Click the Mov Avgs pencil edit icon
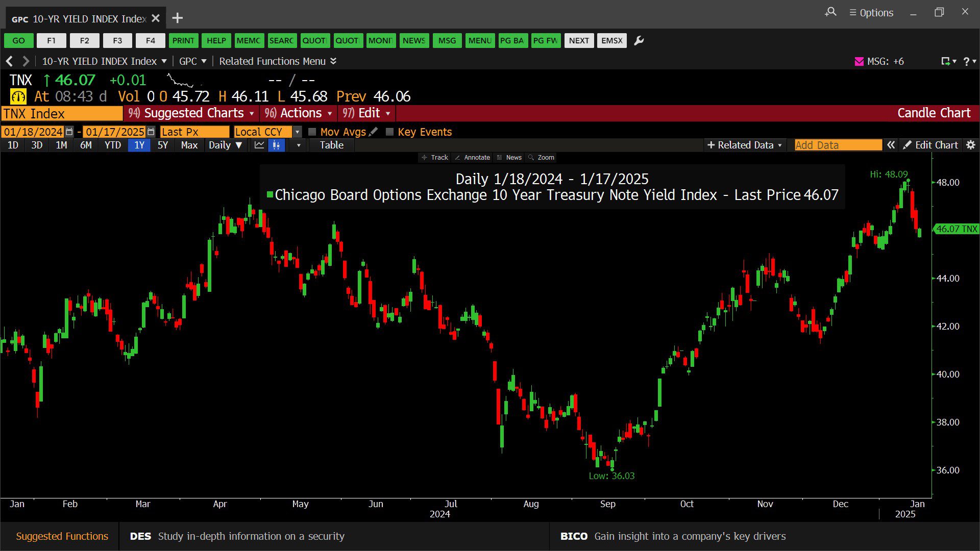 click(x=374, y=132)
